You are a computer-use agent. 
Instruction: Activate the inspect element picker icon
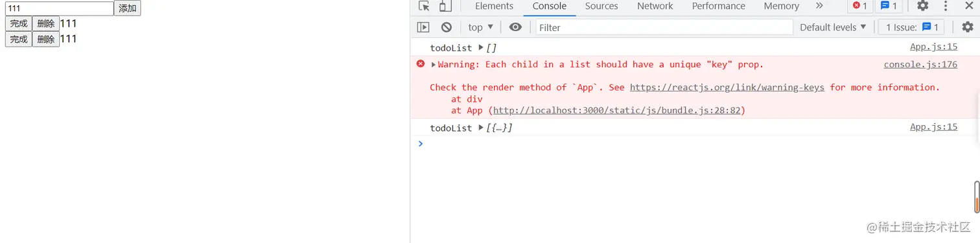[x=425, y=6]
